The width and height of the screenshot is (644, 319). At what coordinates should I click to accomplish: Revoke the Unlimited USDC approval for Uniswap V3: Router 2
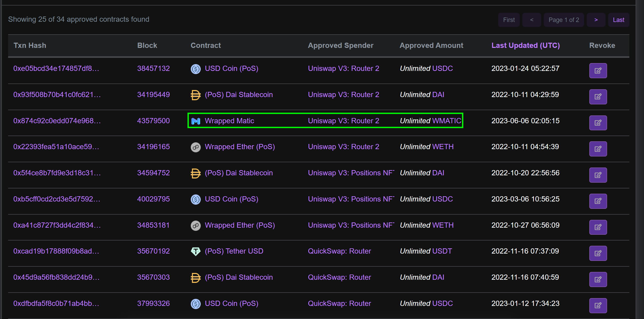click(x=598, y=70)
